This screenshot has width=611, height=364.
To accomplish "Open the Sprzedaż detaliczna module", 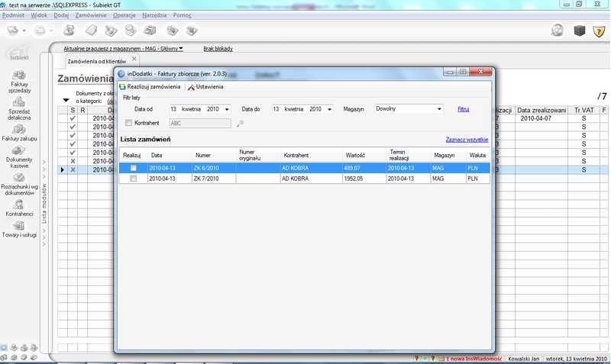I will 19,109.
